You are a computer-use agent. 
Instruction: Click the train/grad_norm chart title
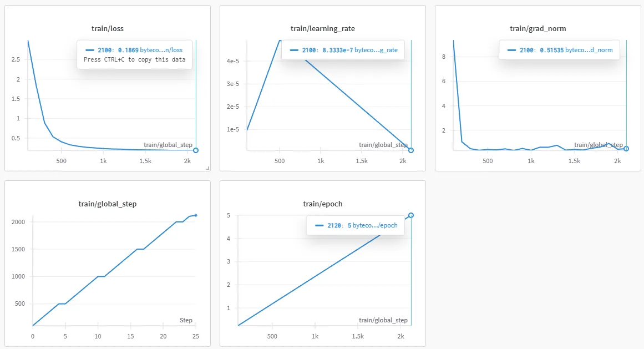pos(537,28)
